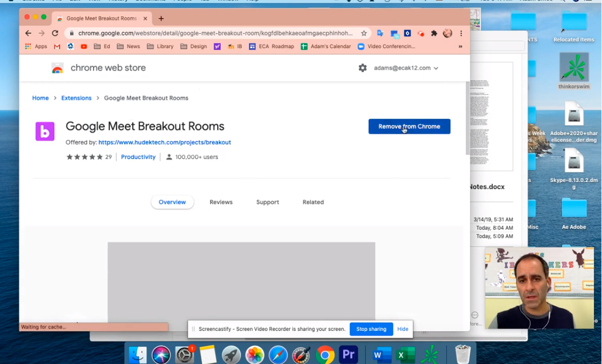This screenshot has width=602, height=364.
Task: Click the five-star rating of the extension
Action: pos(85,157)
